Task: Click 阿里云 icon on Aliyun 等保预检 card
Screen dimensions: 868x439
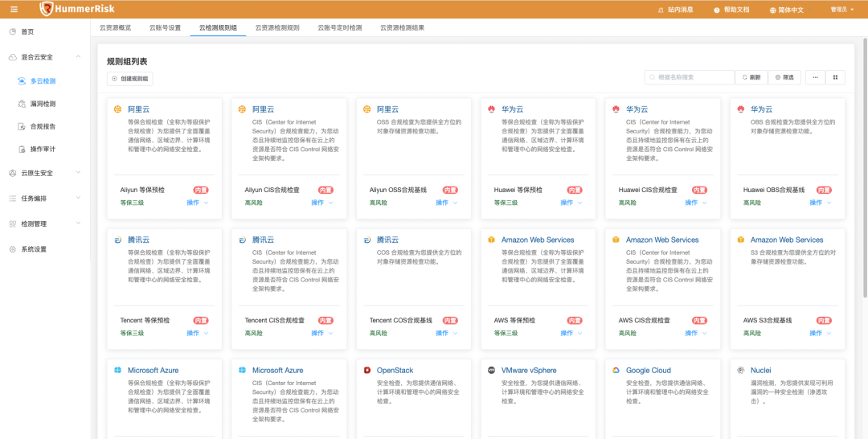Action: coord(117,109)
